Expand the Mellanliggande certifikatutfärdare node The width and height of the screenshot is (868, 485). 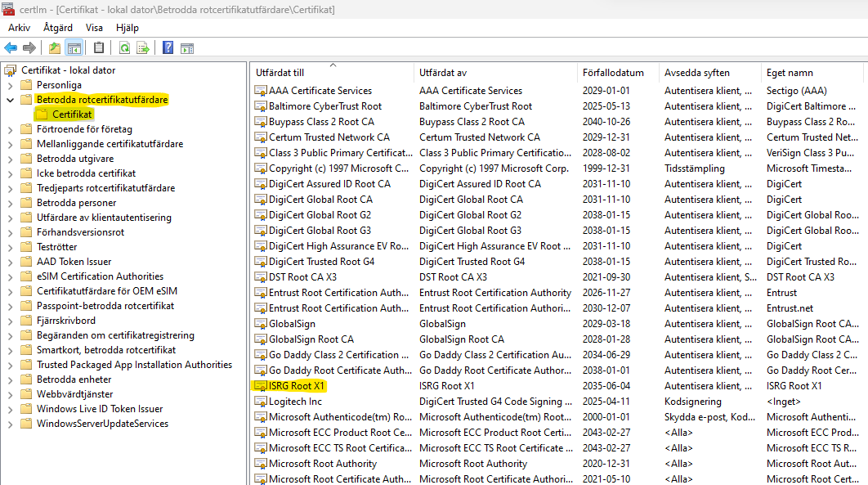(x=10, y=144)
